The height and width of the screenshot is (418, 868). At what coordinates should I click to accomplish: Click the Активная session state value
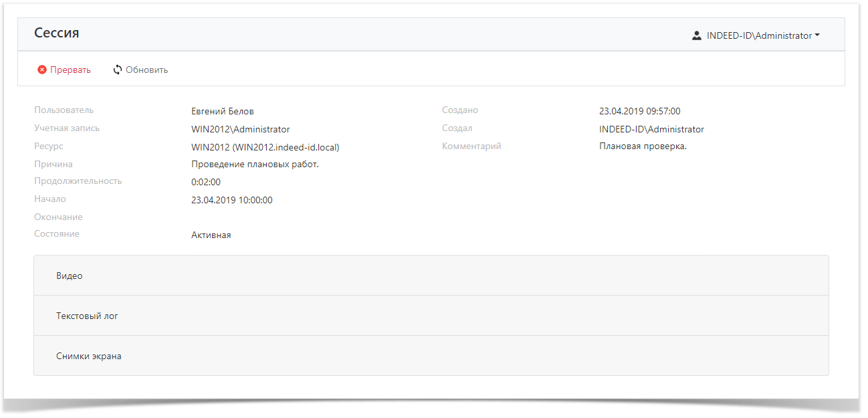point(211,235)
